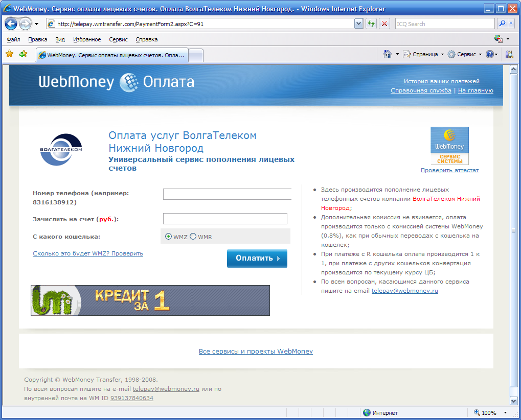Select the WMZ wallet radio button
The image size is (521, 420).
pyautogui.click(x=168, y=237)
